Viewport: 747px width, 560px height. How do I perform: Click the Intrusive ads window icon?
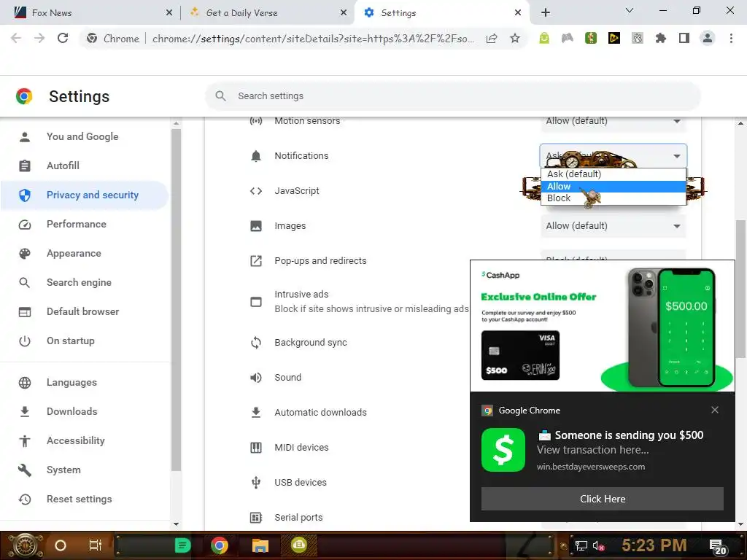256,302
